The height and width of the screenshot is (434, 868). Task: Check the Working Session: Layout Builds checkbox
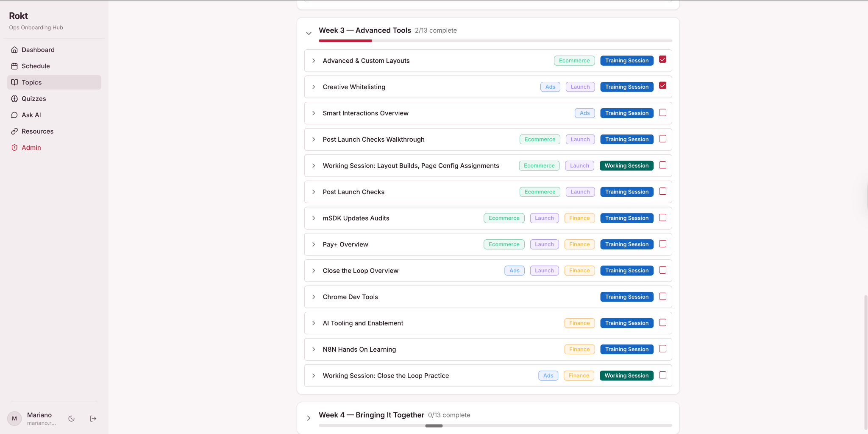(663, 165)
